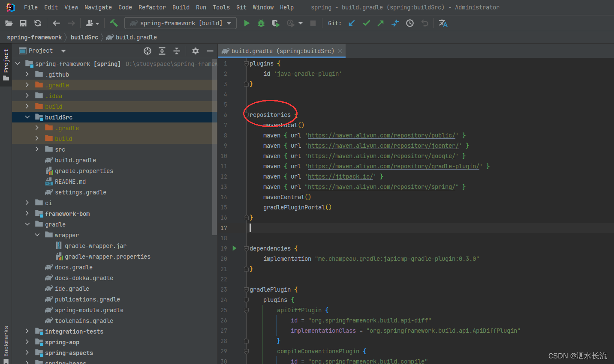Open aliyun repository/spring URL link
This screenshot has height=364, width=614.
[x=382, y=187]
